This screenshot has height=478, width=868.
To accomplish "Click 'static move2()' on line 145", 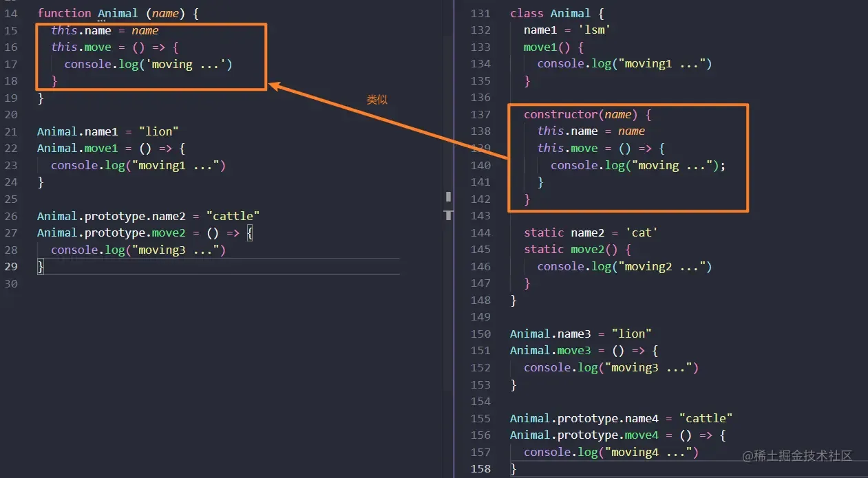I will coord(577,250).
